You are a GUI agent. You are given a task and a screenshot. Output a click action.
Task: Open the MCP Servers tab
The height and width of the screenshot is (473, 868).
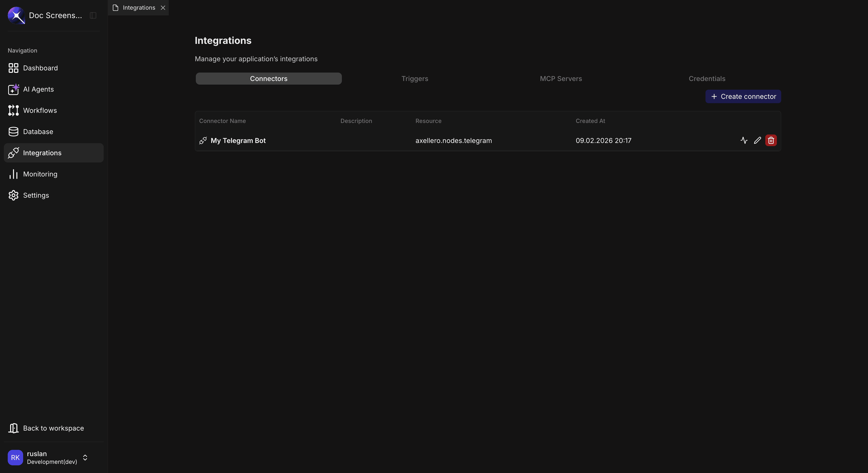[561, 79]
